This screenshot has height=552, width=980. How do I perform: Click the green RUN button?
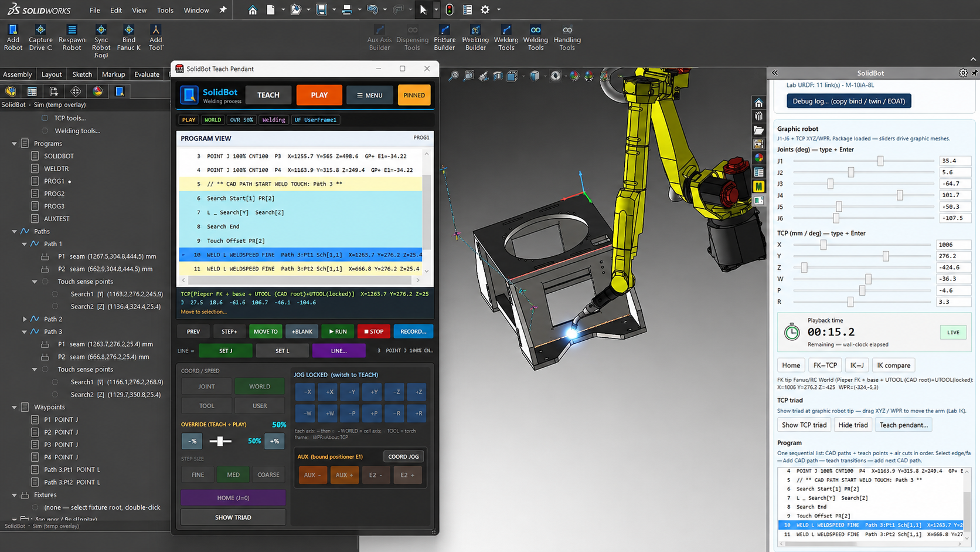[x=338, y=331]
